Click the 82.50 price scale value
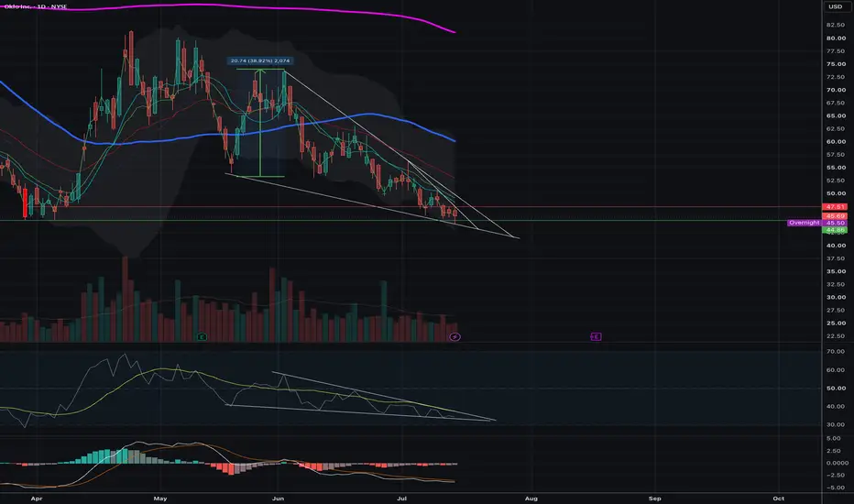The width and height of the screenshot is (854, 504). 836,25
